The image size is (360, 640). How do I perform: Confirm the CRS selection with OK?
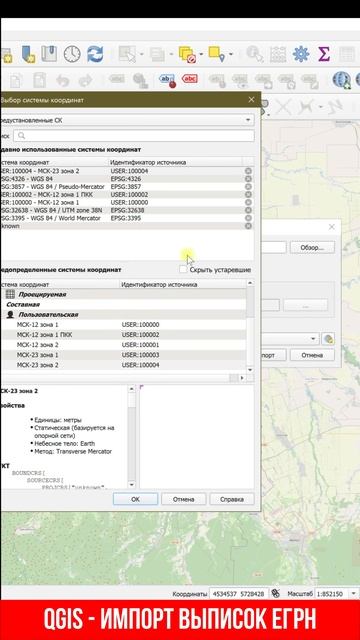(x=136, y=499)
